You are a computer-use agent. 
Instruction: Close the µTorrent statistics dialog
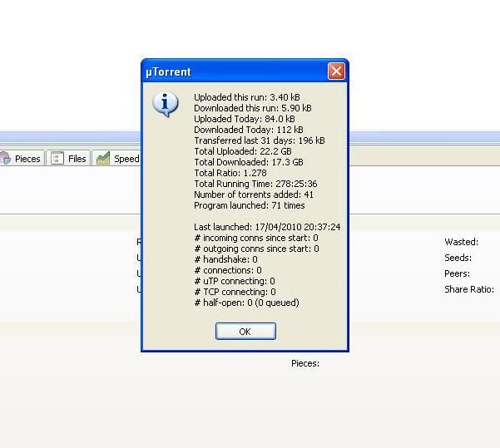pos(336,71)
